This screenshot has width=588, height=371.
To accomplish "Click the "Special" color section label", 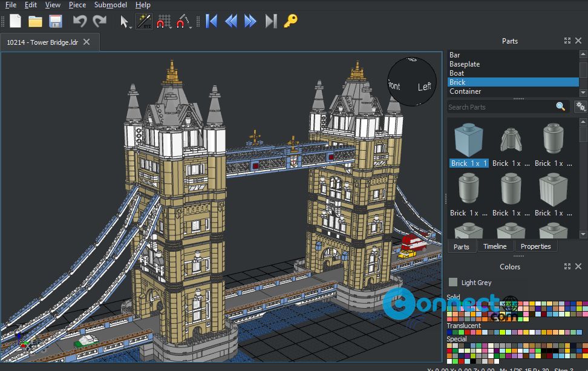I will coord(456,339).
